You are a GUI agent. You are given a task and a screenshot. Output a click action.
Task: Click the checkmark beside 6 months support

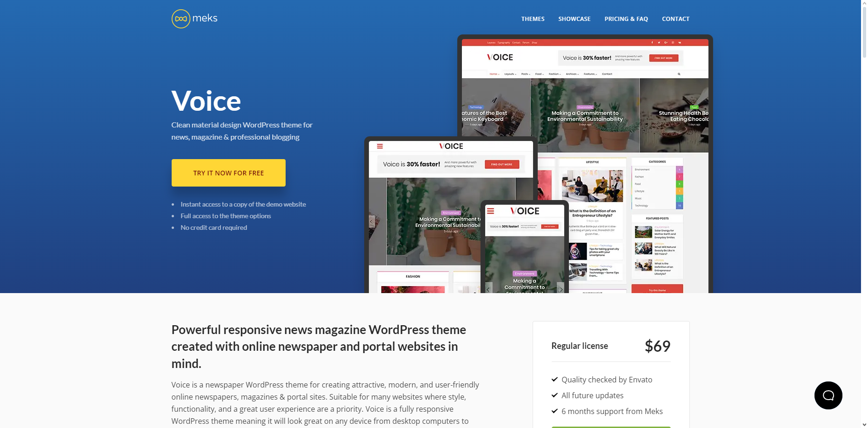click(554, 411)
